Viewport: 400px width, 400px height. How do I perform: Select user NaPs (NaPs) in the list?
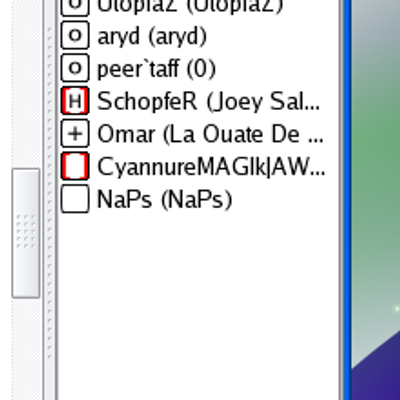164,199
